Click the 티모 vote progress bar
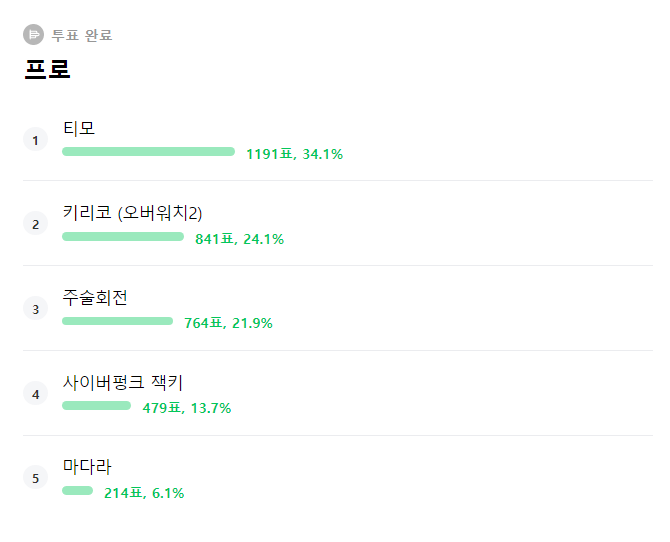The height and width of the screenshot is (542, 670). coord(148,152)
